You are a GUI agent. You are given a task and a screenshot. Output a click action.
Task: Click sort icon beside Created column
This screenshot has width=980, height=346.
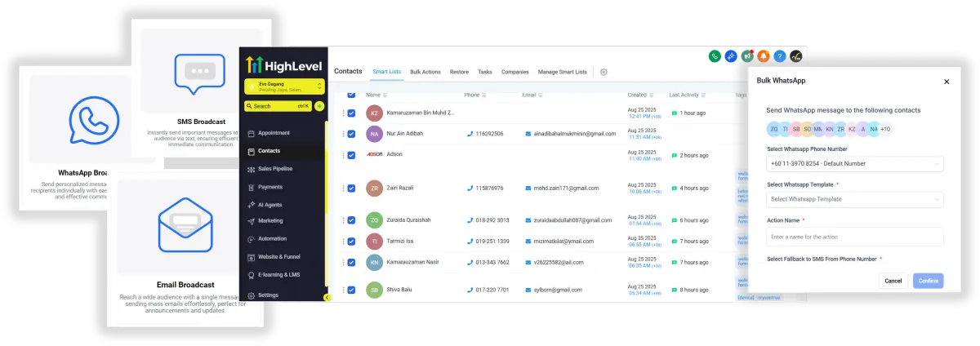(x=653, y=95)
